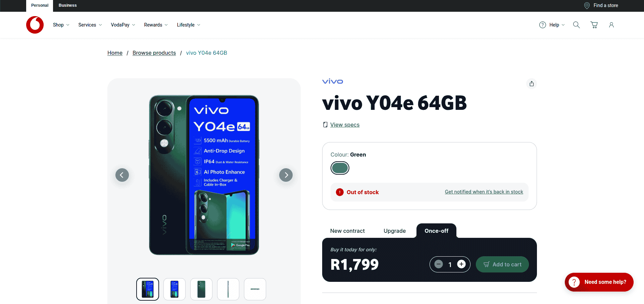This screenshot has width=644, height=304.
Task: Expand the Shop dropdown menu
Action: tap(61, 25)
